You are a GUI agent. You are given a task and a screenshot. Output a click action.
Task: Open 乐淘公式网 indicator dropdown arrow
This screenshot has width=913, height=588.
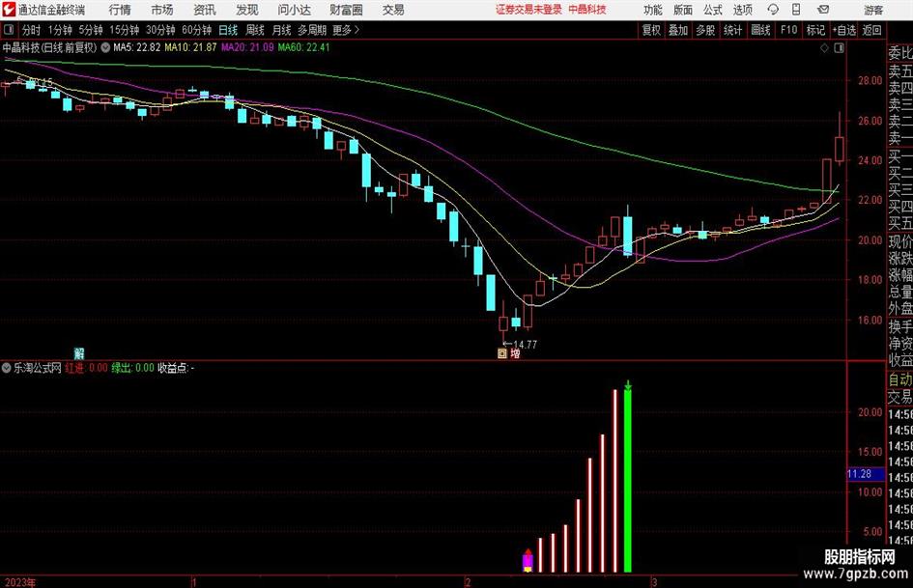7,368
